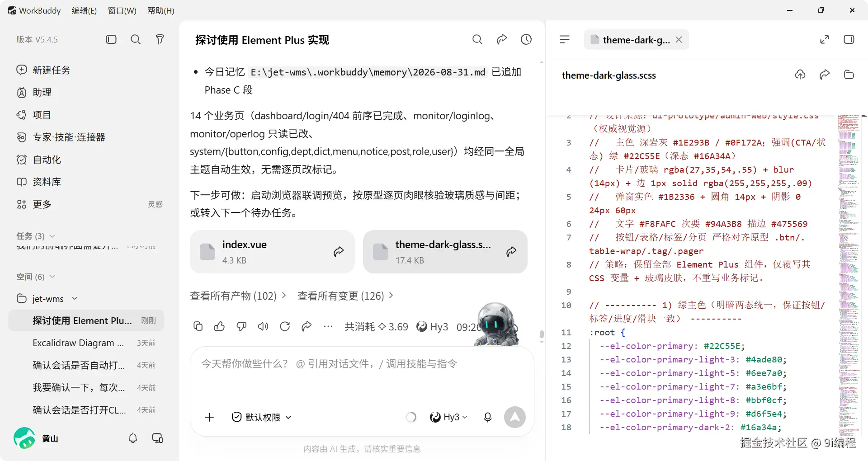Click the device screen icon beside bell
Viewport: 868px width, 461px height.
[157, 438]
